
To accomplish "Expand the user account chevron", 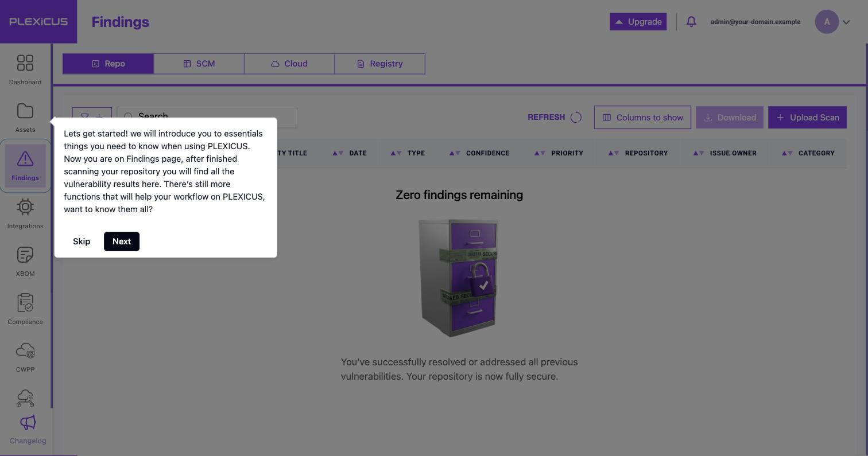I will 846,22.
